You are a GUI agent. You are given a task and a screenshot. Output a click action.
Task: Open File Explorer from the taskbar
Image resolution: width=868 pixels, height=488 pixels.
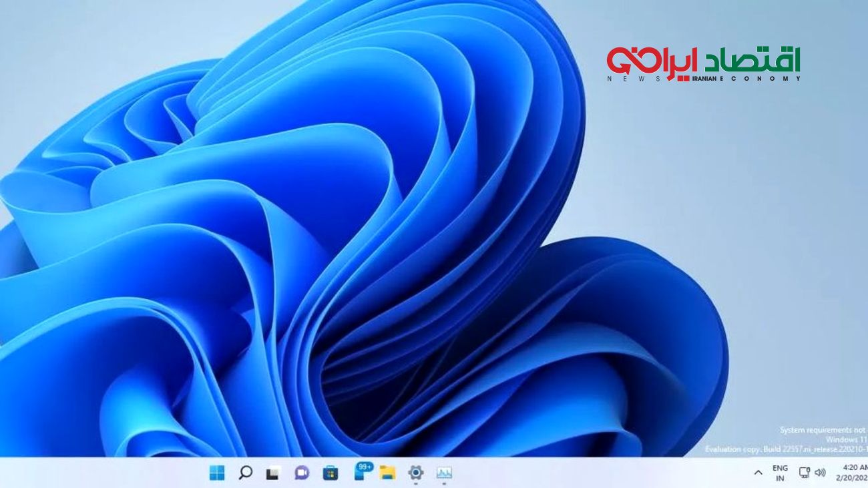(387, 473)
